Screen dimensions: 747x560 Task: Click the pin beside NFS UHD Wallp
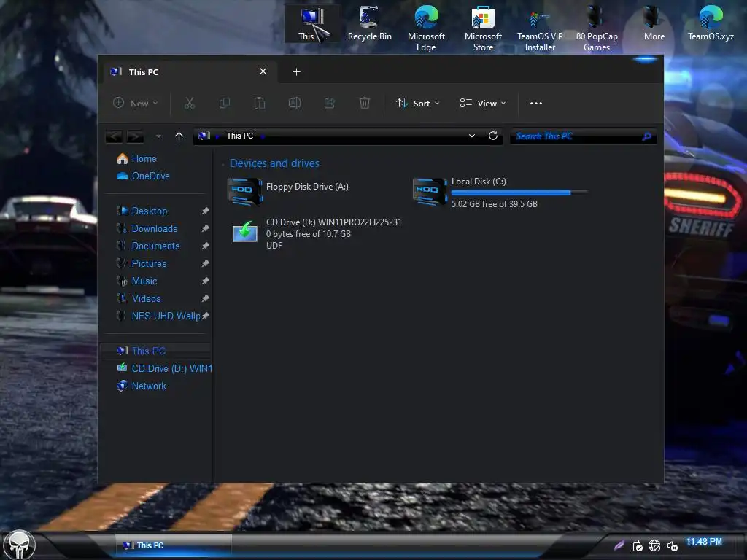[205, 316]
